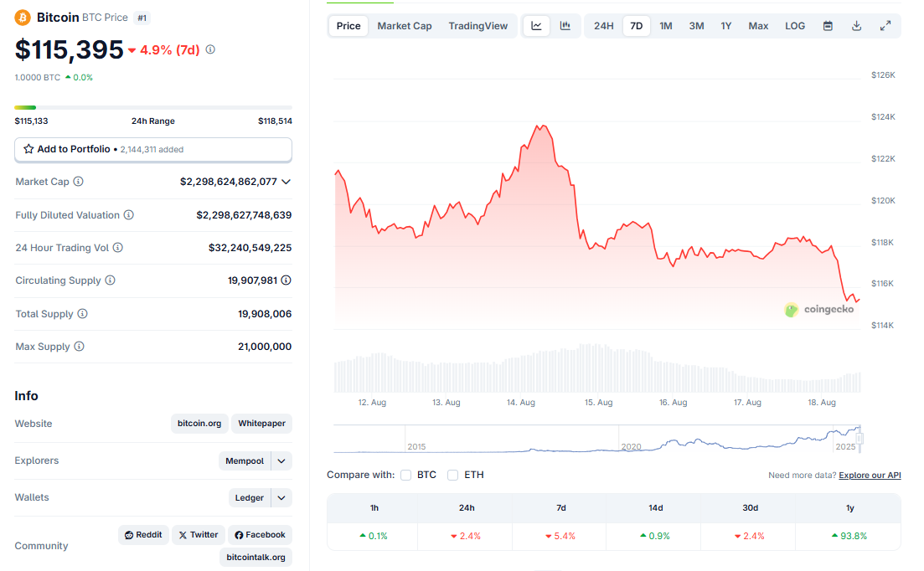Open the Reddit community link
This screenshot has width=924, height=571.
tap(143, 534)
